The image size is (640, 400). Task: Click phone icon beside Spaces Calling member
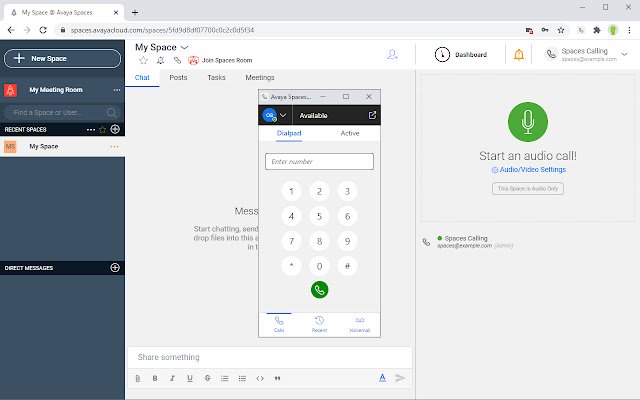tap(426, 242)
